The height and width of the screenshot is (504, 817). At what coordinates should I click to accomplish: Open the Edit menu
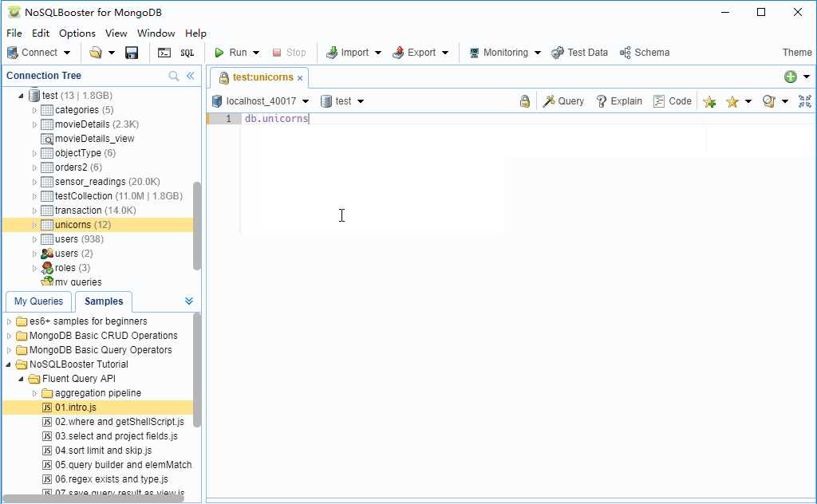tap(41, 33)
